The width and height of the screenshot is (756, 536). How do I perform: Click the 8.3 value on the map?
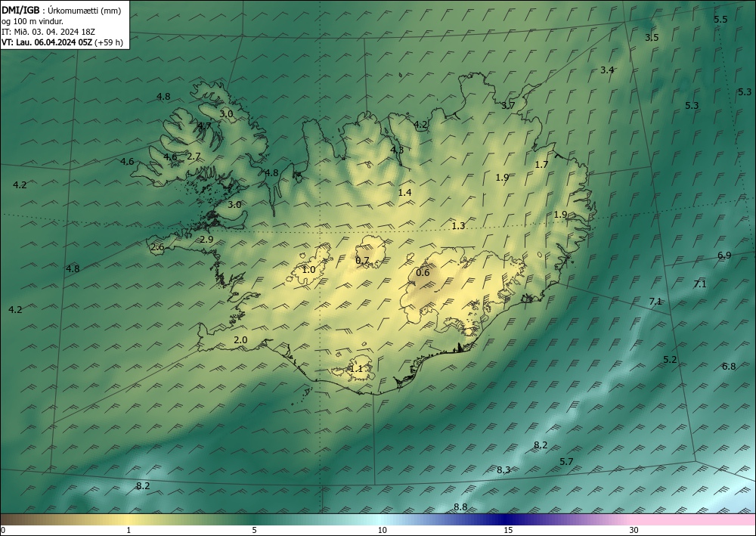tap(503, 470)
